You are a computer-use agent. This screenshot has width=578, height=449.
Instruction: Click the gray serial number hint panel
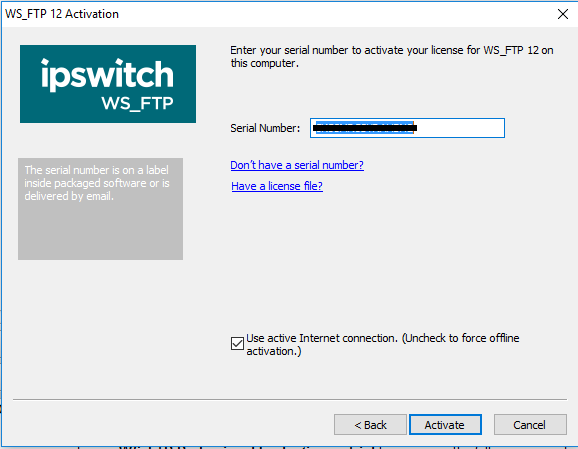100,209
